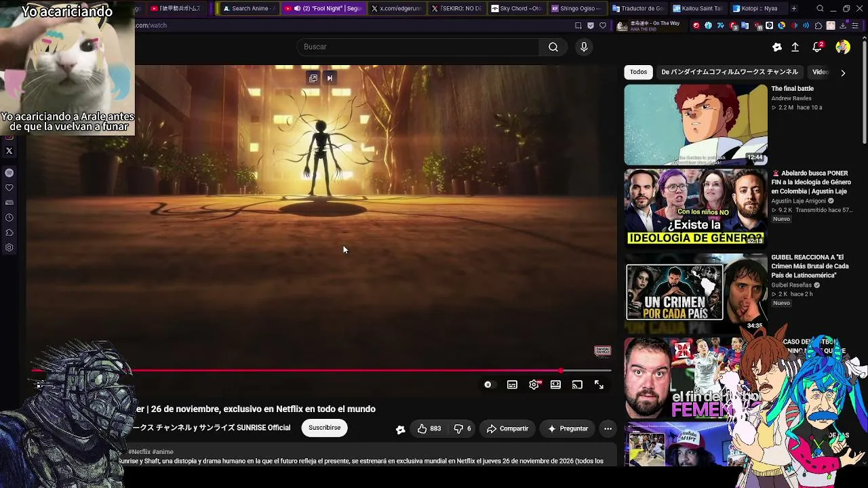Like the video with 883 likes
The height and width of the screenshot is (488, 868).
[429, 428]
